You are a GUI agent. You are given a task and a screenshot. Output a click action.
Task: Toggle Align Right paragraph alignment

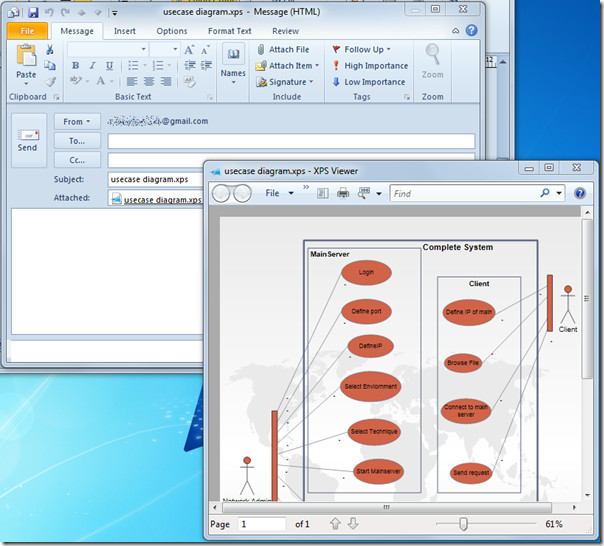point(166,82)
